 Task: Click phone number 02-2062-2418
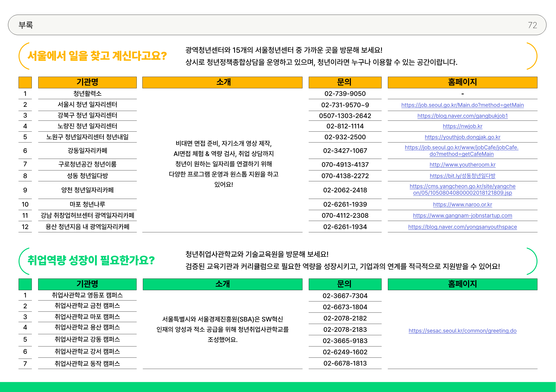click(x=345, y=190)
